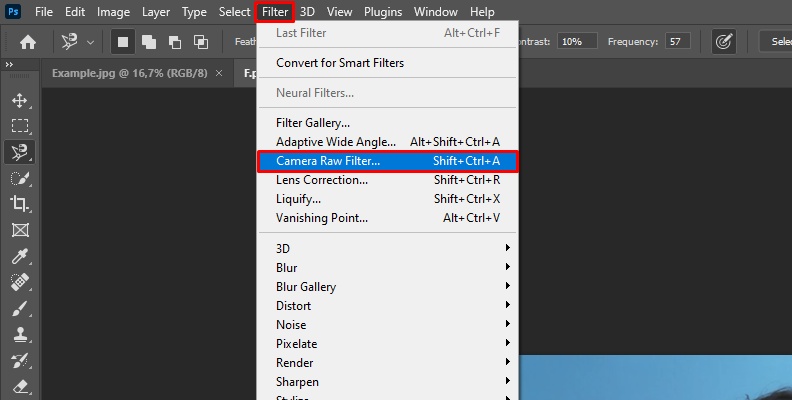
Task: Open Filter Gallery from the menu
Action: click(387, 123)
